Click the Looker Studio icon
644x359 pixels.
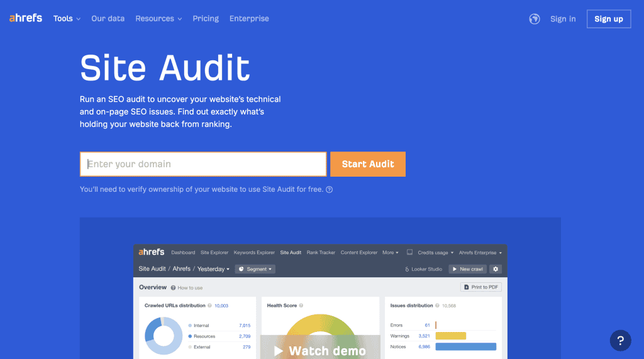click(425, 269)
